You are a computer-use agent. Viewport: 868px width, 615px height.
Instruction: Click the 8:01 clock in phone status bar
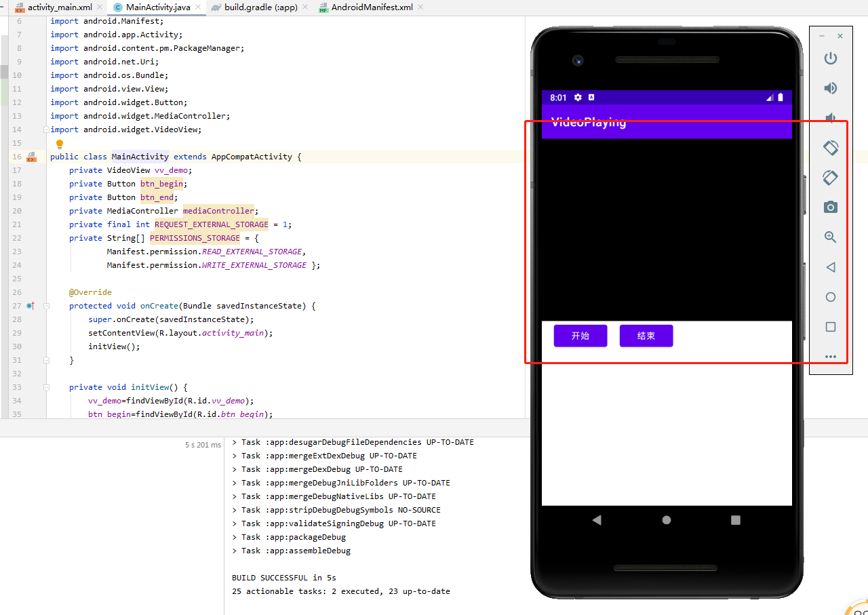(558, 98)
